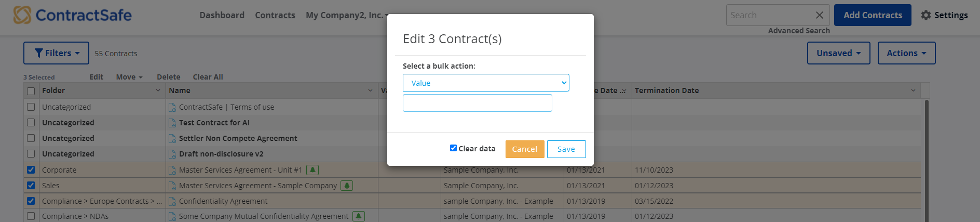Save the bulk edit changes

point(566,149)
